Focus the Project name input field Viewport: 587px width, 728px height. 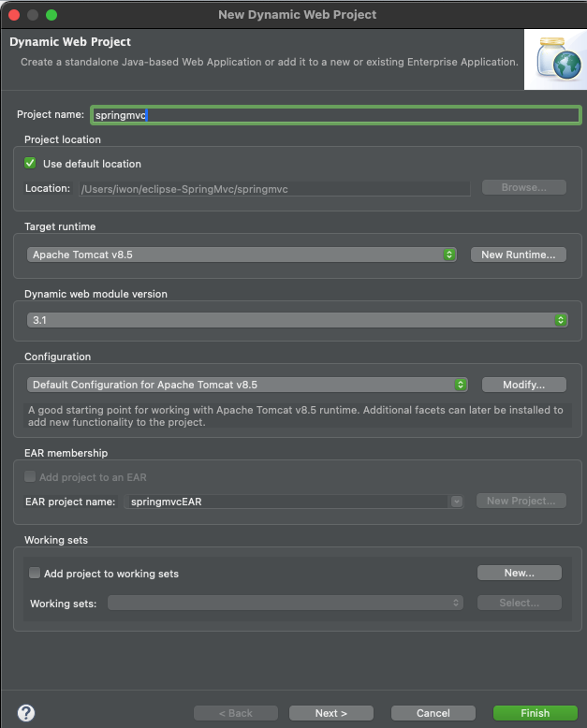336,115
